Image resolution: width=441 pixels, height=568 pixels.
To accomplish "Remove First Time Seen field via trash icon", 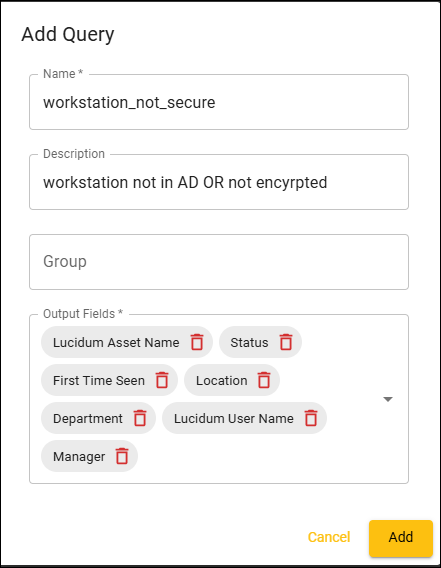I will (162, 380).
